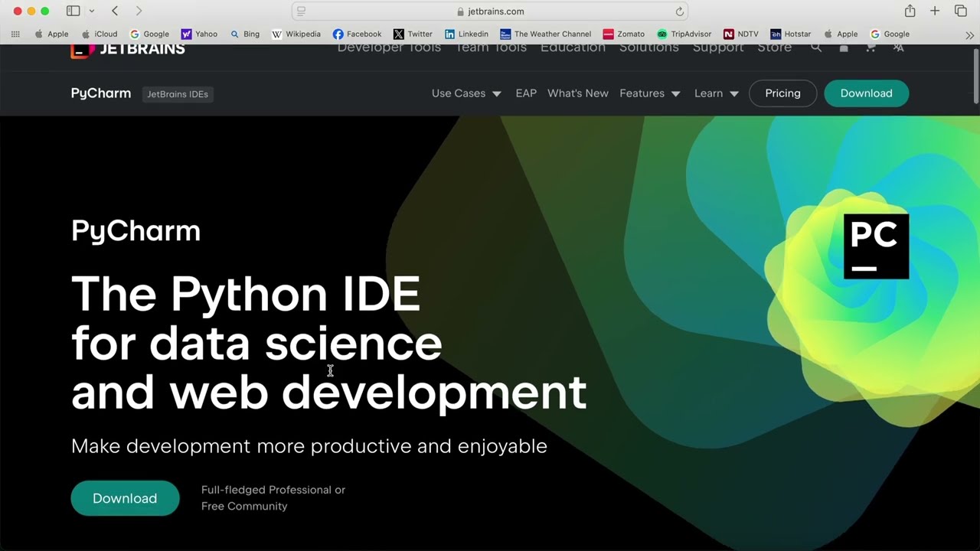Show the tab overview icon
Screen dimensions: 980x551
click(961, 11)
